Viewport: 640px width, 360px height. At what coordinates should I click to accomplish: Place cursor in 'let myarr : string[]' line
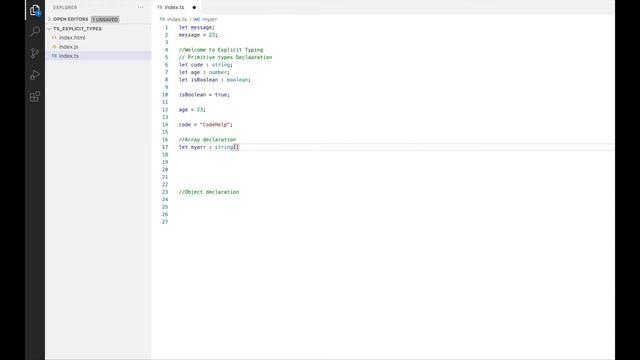tap(209, 147)
